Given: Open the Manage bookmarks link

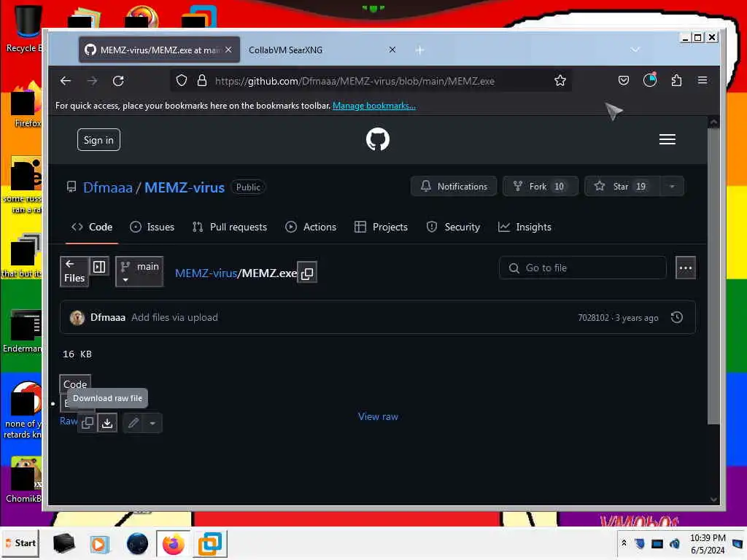Looking at the screenshot, I should [x=374, y=106].
